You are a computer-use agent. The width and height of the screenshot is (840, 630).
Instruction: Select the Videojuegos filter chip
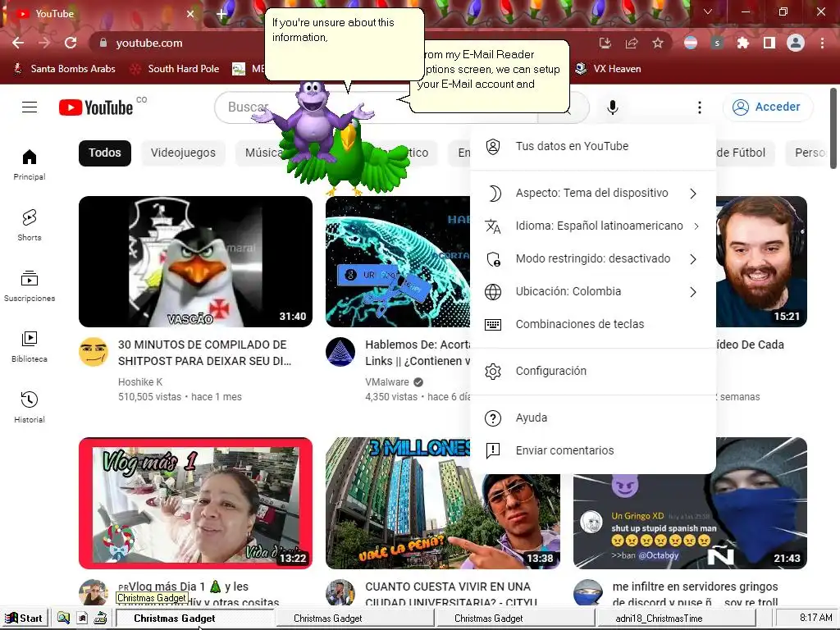pyautogui.click(x=183, y=153)
